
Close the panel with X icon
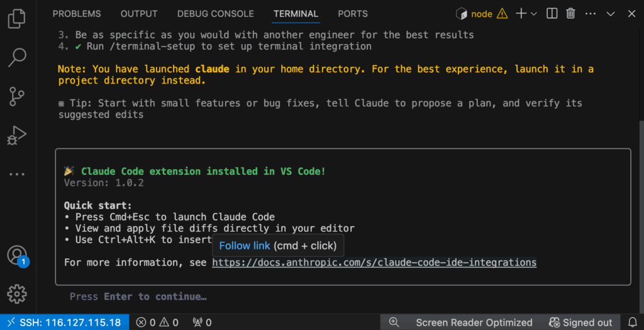coord(631,14)
